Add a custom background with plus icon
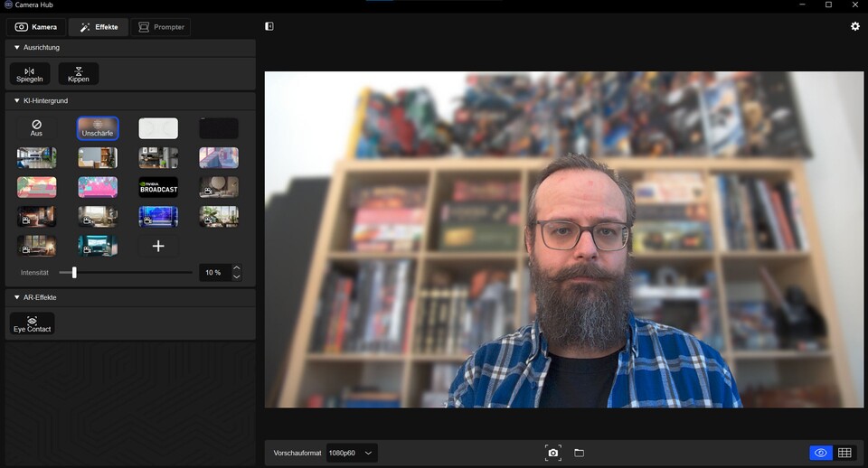Screen dimensions: 868x468 coord(158,246)
